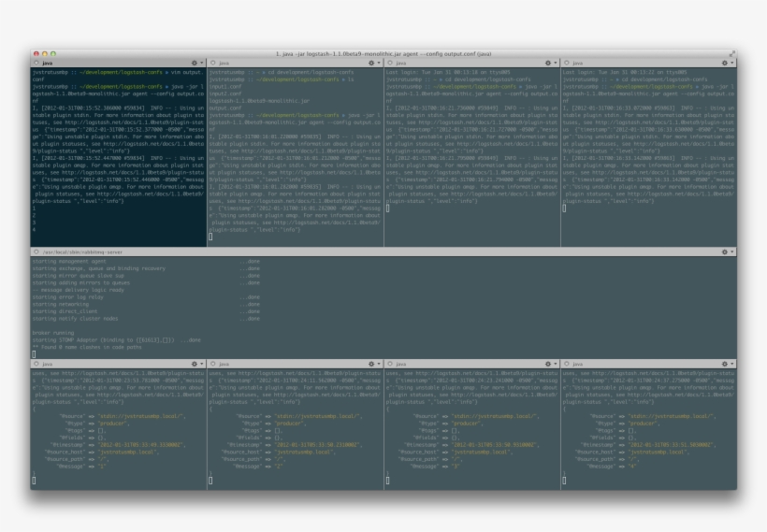Open the gear menu of the vim output.conf pane
The image size is (767, 532).
click(195, 63)
